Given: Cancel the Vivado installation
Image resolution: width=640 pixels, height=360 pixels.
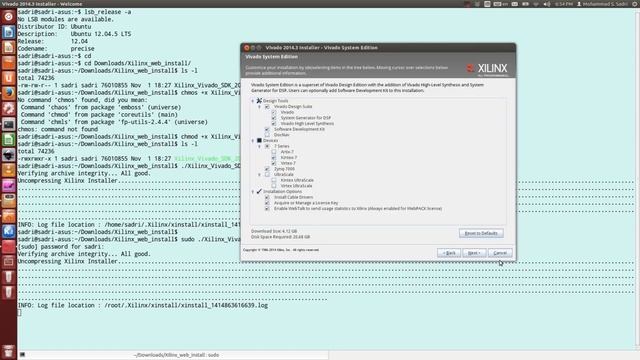Looking at the screenshot, I should (x=500, y=253).
